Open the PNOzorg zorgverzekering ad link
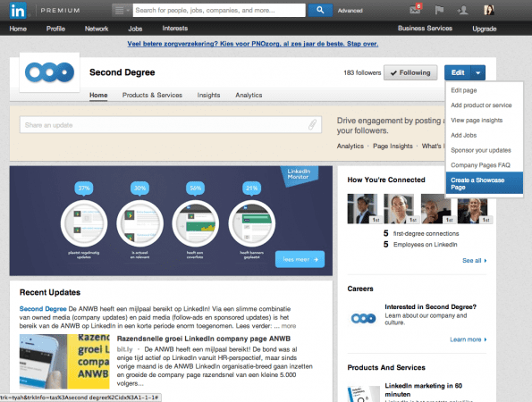 click(253, 44)
